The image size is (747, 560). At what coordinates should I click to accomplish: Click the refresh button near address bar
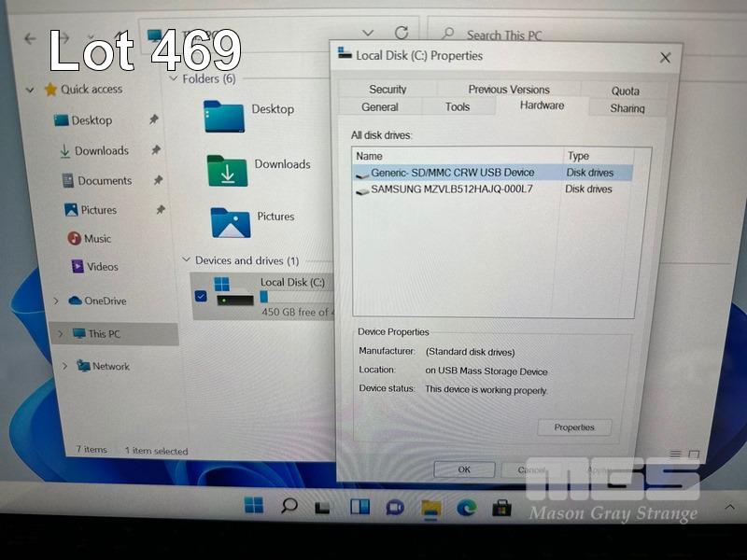click(402, 33)
